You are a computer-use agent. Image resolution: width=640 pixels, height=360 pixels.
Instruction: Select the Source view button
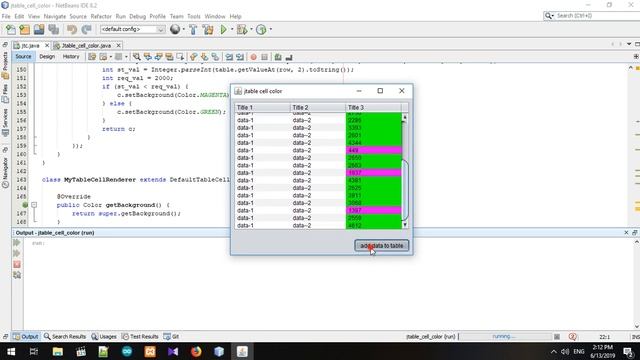click(x=23, y=57)
